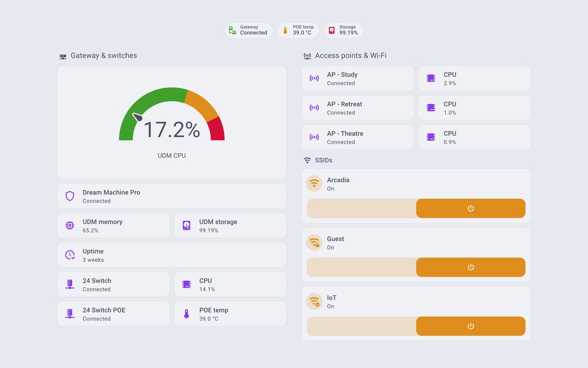The width and height of the screenshot is (588, 368).
Task: Click the Gateway & switches heading text
Action: (104, 56)
